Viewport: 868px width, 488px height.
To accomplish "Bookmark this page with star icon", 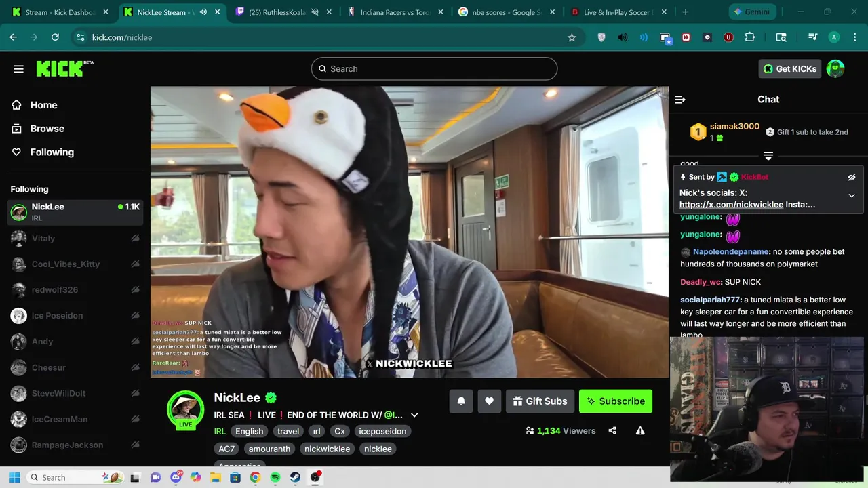I will [572, 37].
